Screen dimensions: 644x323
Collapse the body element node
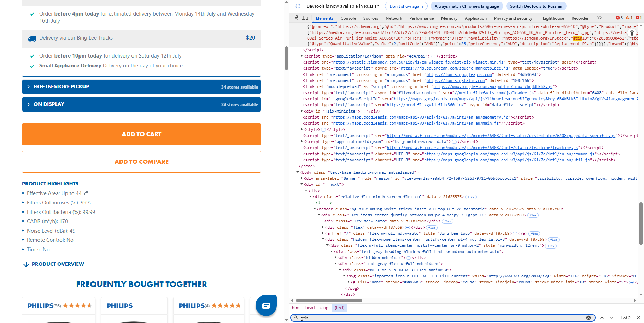click(298, 172)
